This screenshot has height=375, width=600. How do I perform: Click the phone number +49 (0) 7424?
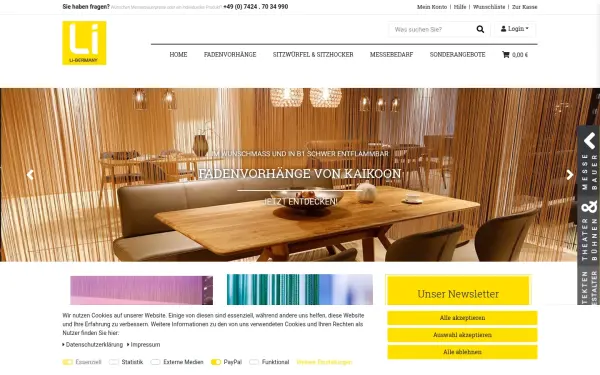(x=256, y=7)
